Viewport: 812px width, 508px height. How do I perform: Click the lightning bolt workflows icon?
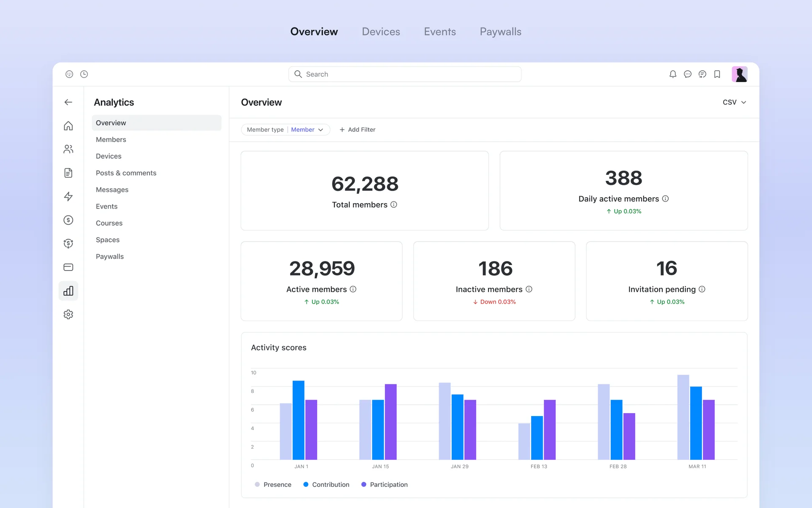(68, 196)
